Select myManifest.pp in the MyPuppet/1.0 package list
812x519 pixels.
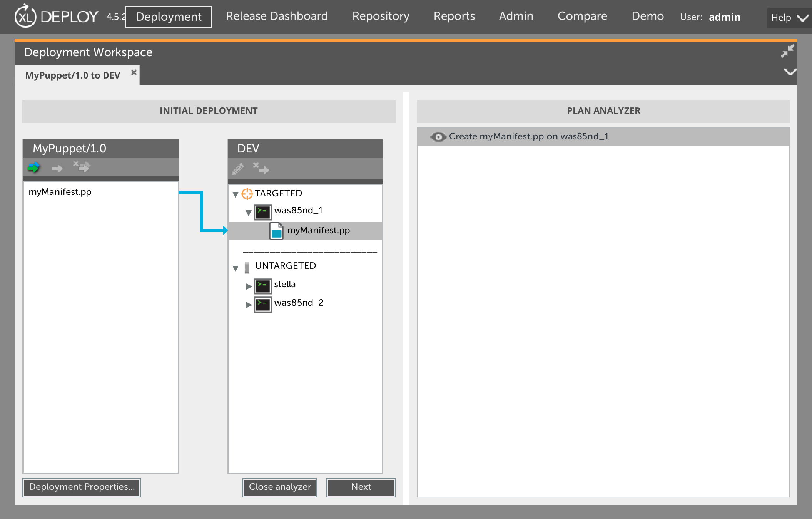pyautogui.click(x=60, y=192)
